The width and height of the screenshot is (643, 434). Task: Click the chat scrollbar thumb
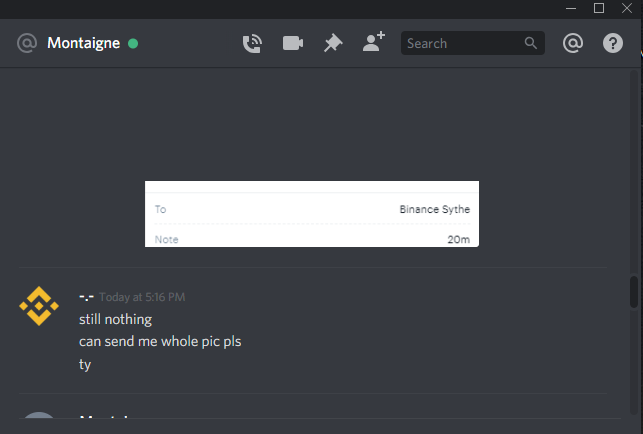click(x=634, y=292)
